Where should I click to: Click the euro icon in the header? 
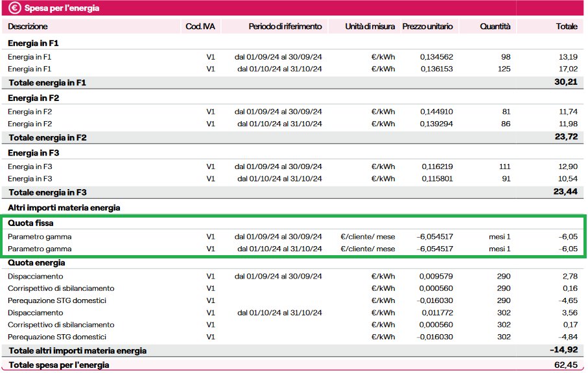point(14,8)
